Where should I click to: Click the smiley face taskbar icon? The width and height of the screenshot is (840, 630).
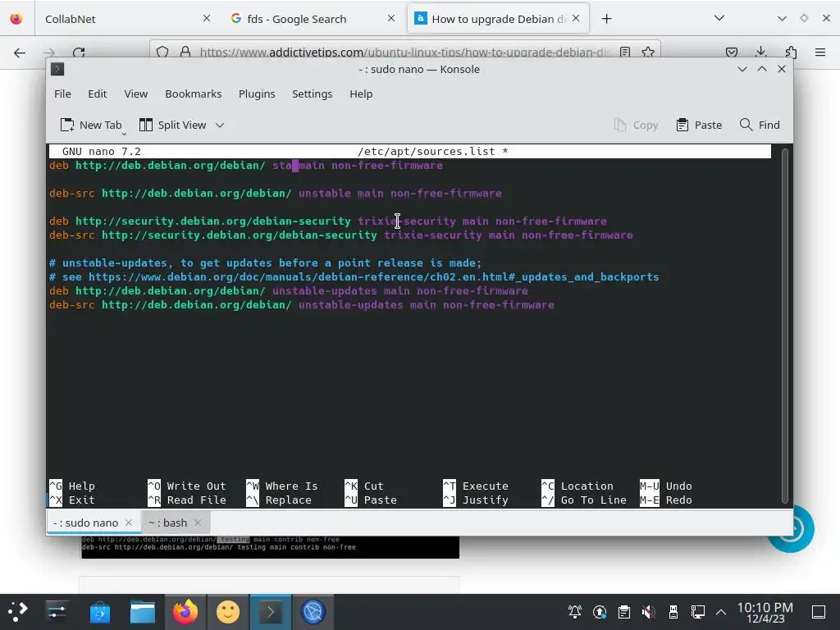(228, 611)
